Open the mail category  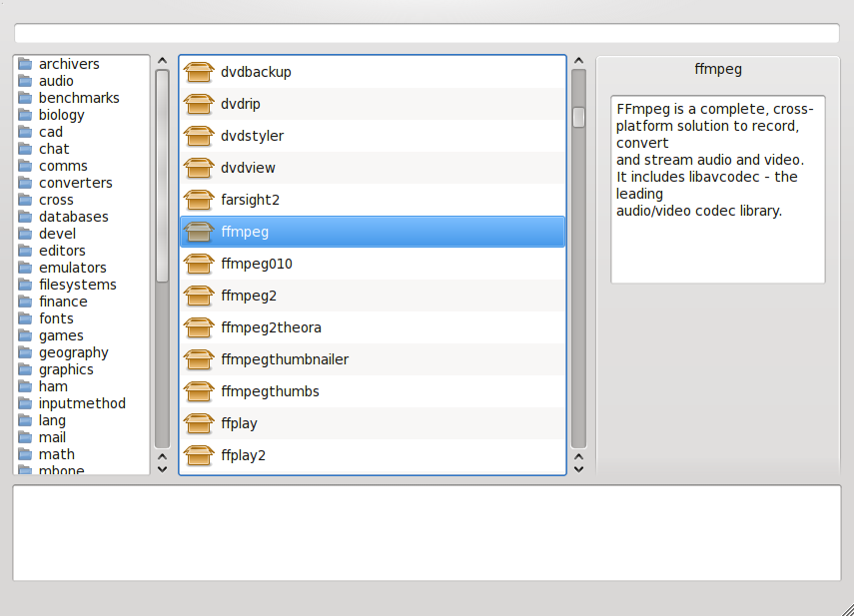click(52, 437)
